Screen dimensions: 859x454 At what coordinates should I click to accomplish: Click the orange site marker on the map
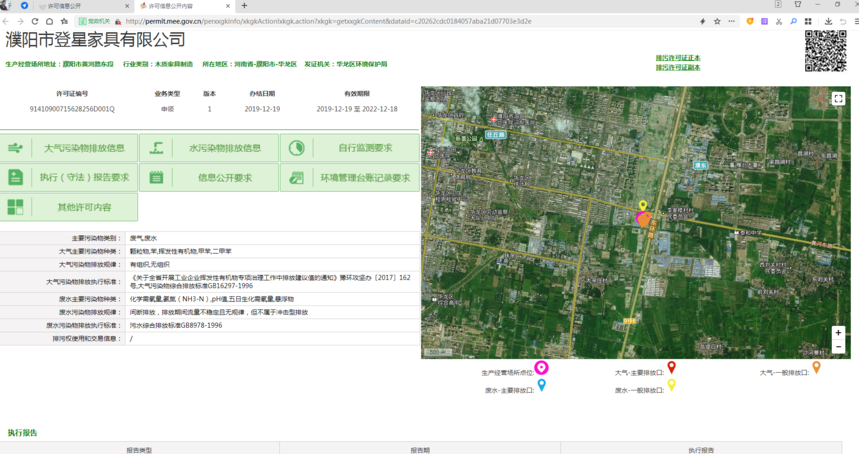pos(643,220)
